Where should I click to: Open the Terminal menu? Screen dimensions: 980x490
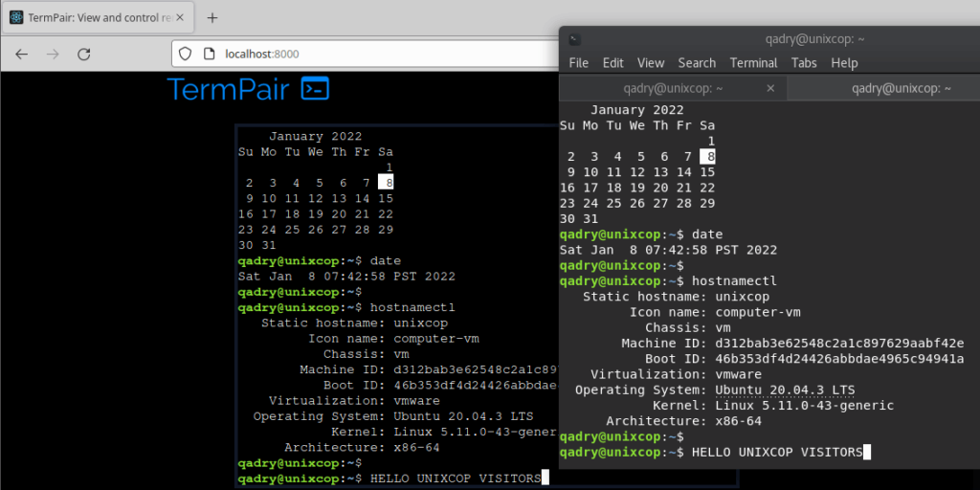pyautogui.click(x=754, y=63)
